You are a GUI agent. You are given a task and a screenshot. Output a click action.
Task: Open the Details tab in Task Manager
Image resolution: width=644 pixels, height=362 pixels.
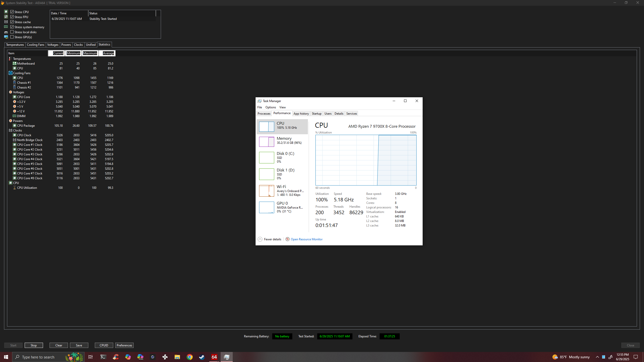pyautogui.click(x=339, y=114)
